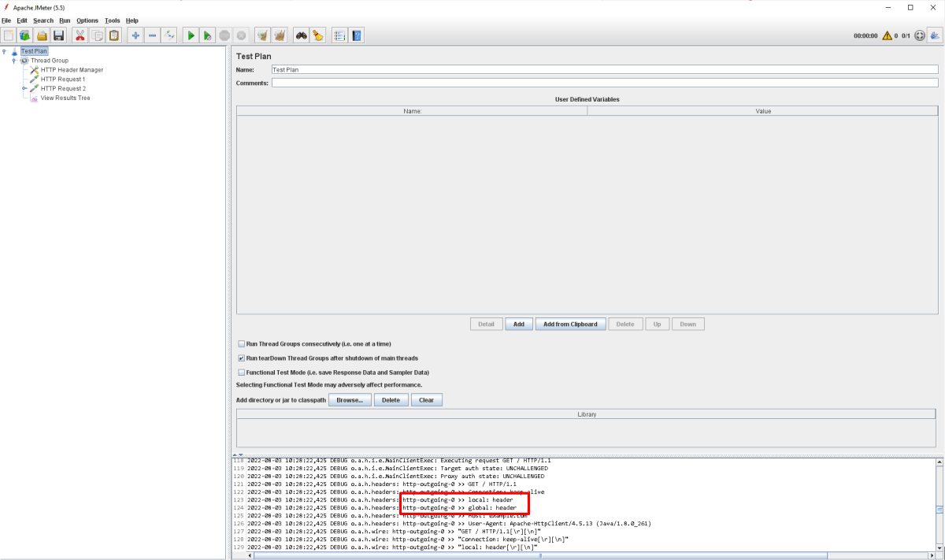Select HTTP Request 1 node
The width and height of the screenshot is (945, 560).
tap(63, 80)
